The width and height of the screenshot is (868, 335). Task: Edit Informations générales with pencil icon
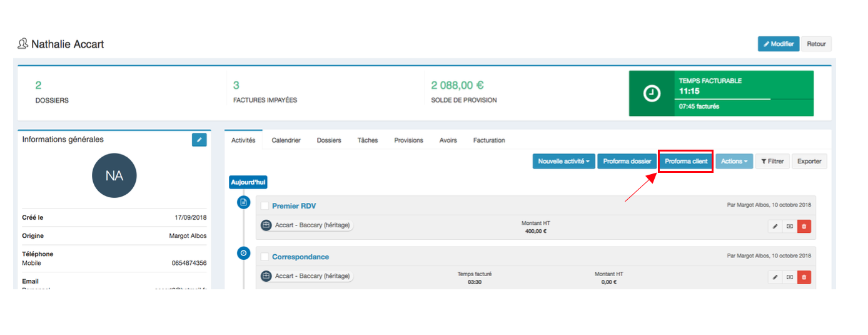(x=199, y=140)
